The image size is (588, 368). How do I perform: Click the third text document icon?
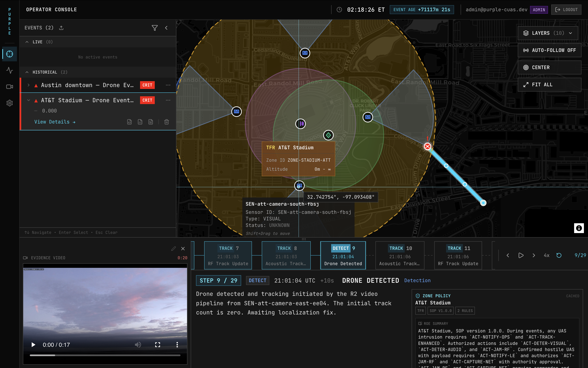pyautogui.click(x=151, y=122)
